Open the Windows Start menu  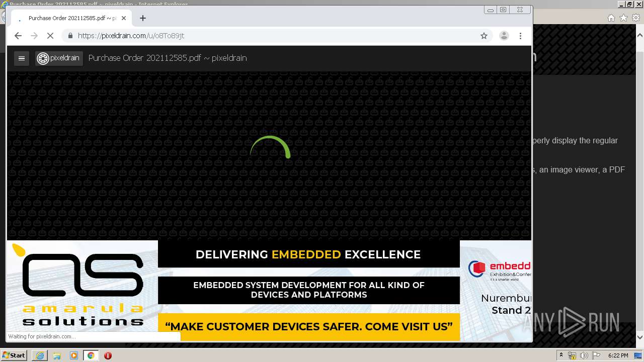(14, 355)
